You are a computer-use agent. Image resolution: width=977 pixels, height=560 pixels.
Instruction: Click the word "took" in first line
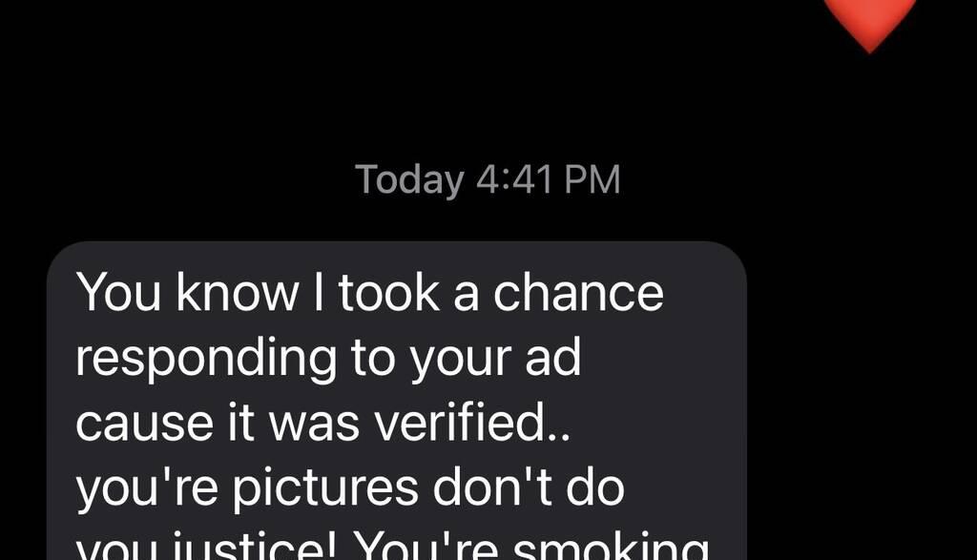click(x=389, y=294)
